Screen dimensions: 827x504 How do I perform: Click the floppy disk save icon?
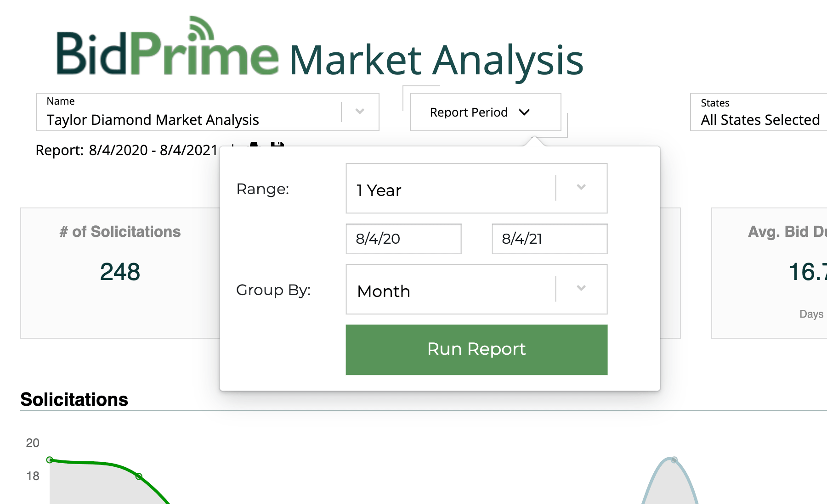pyautogui.click(x=277, y=144)
